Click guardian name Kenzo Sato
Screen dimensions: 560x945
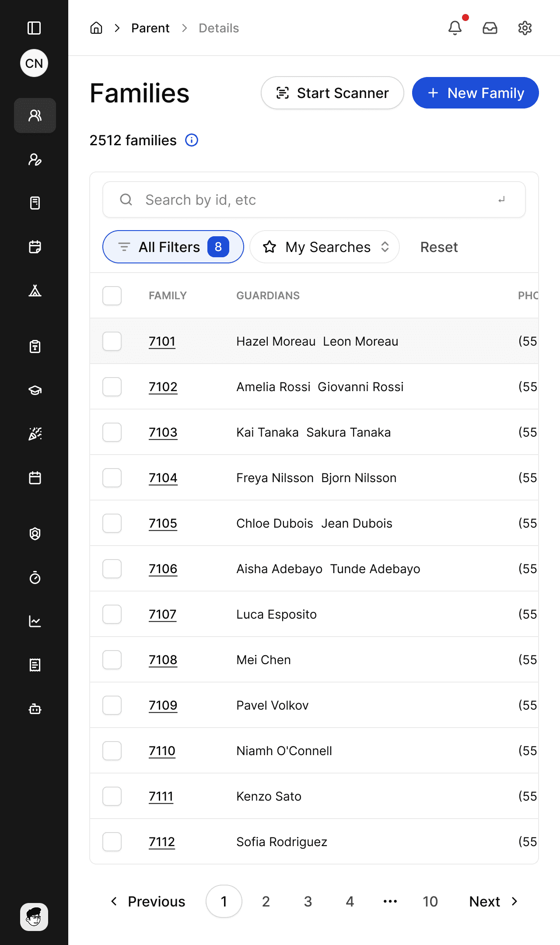tap(269, 796)
